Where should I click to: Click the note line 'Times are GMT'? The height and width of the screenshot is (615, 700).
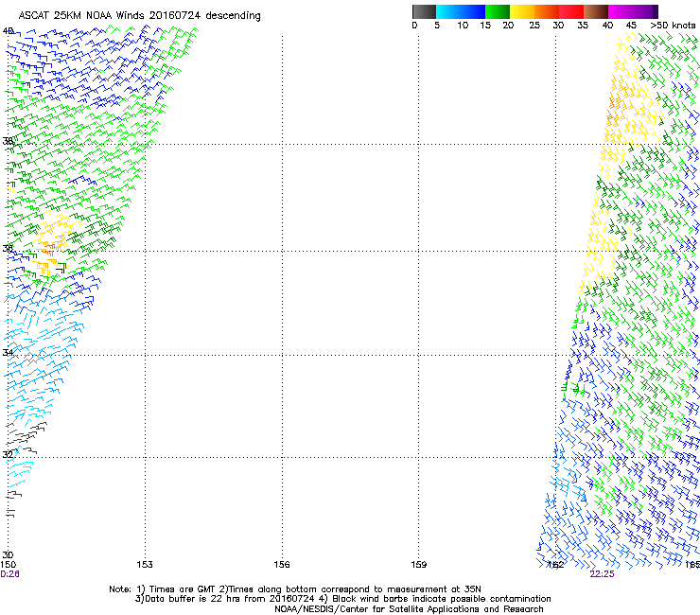pos(183,589)
